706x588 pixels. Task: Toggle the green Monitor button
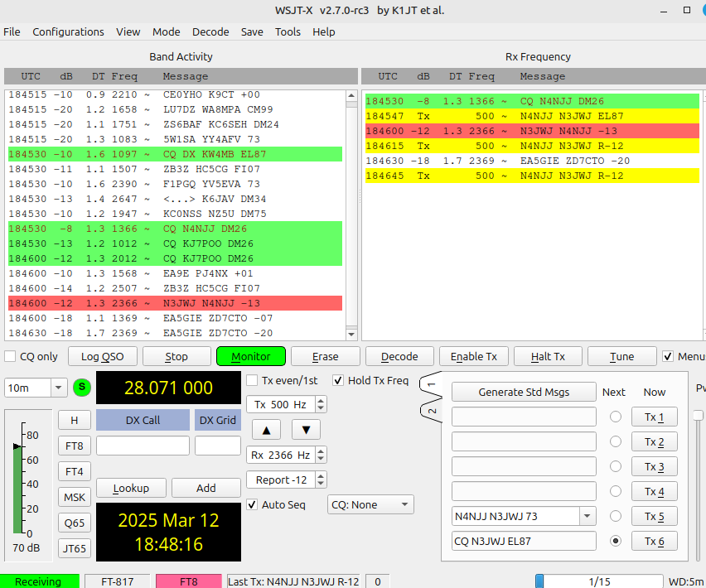251,356
